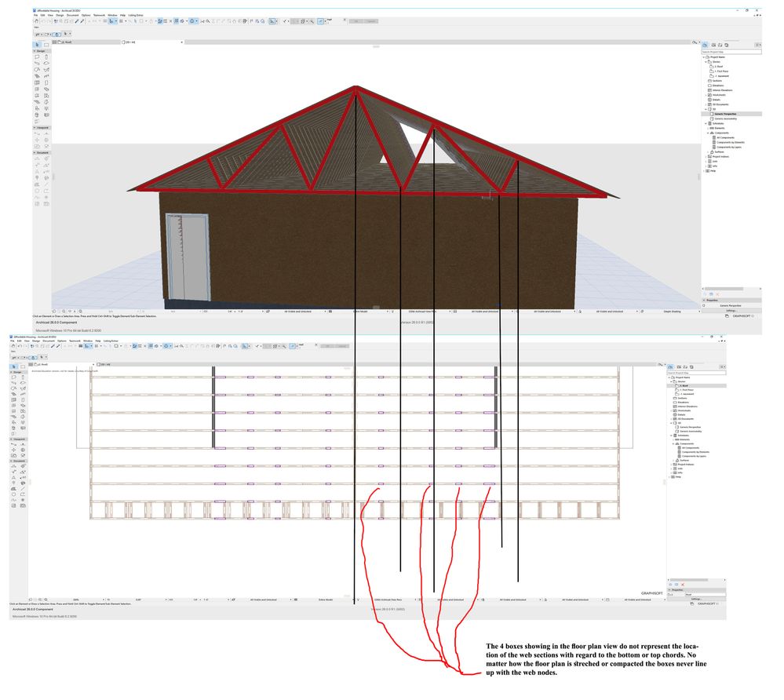Viewport: 784px width, 700px height.
Task: Select the Marquee tool in upper window
Action: pyautogui.click(x=46, y=45)
